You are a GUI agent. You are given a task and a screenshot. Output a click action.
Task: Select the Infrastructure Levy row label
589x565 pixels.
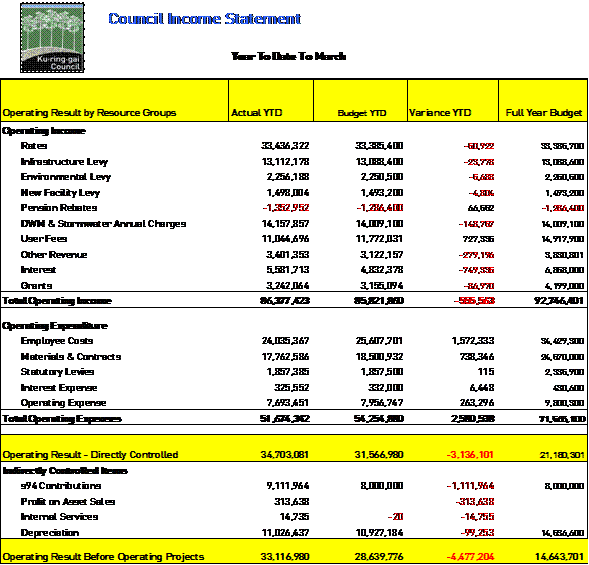[x=64, y=162]
